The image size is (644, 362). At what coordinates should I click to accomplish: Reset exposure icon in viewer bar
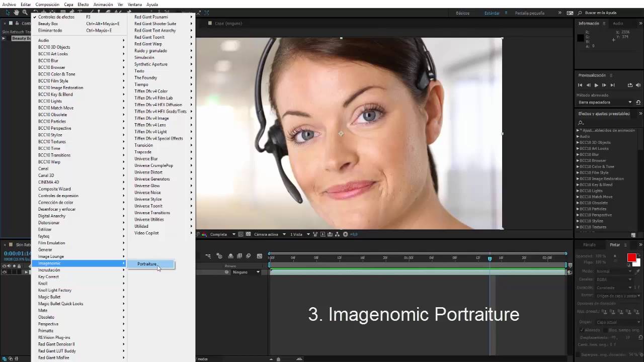345,234
